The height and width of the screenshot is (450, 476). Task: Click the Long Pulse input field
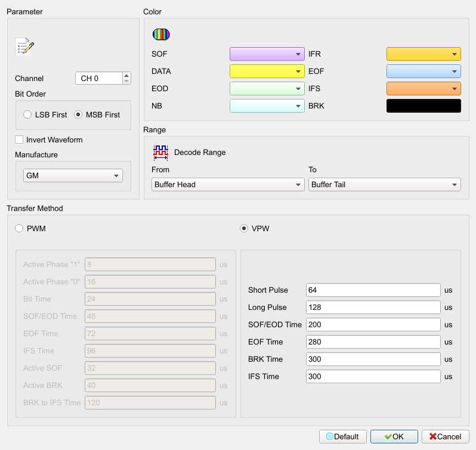373,307
